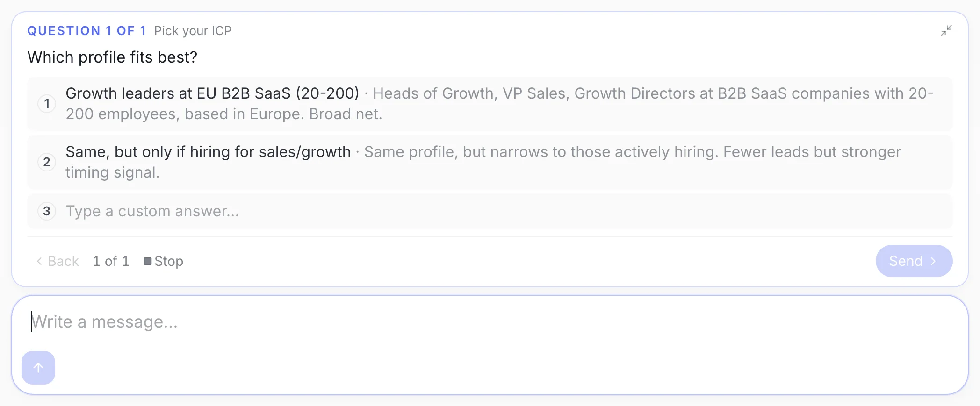The width and height of the screenshot is (980, 406).
Task: Click the number 2 option badge
Action: click(47, 162)
